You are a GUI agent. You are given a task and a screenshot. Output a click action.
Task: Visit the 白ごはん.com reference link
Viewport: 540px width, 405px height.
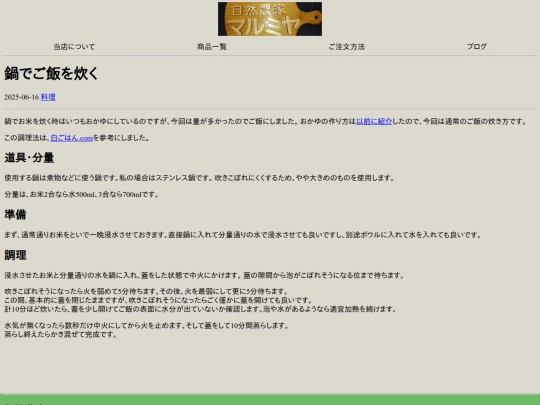click(x=72, y=138)
